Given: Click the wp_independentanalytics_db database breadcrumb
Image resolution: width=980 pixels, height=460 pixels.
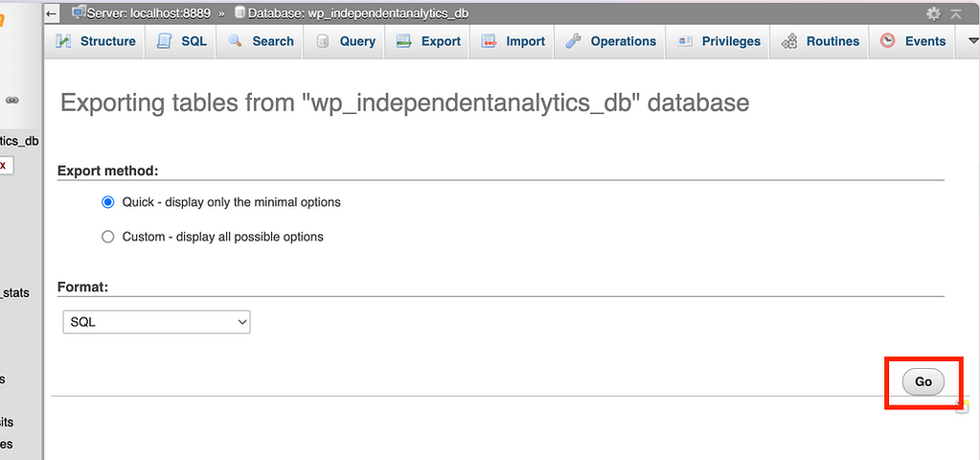Looking at the screenshot, I should coord(358,13).
